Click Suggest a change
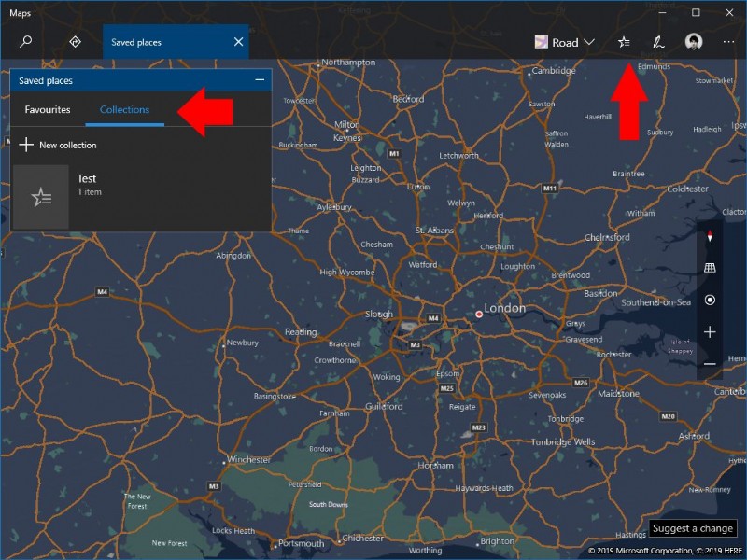Image resolution: width=747 pixels, height=560 pixels. click(x=692, y=528)
